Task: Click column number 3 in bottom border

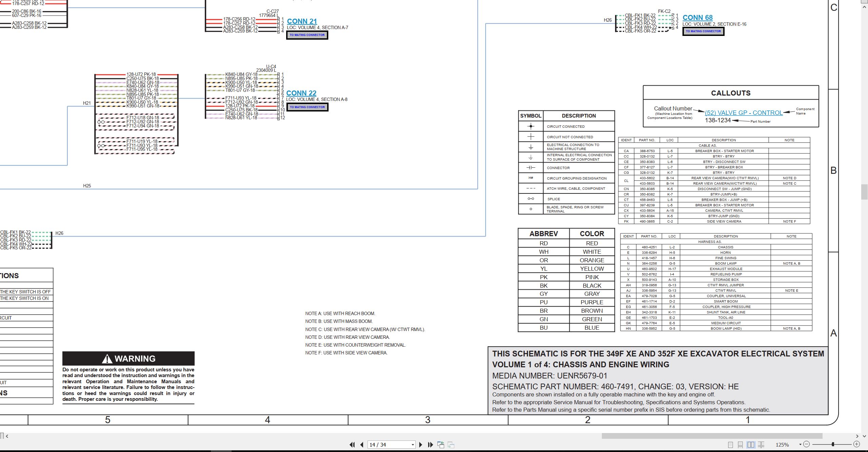Action: coord(428,420)
